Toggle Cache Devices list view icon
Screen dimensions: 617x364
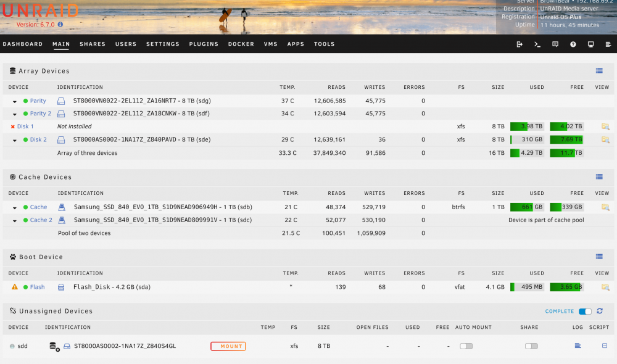point(599,176)
